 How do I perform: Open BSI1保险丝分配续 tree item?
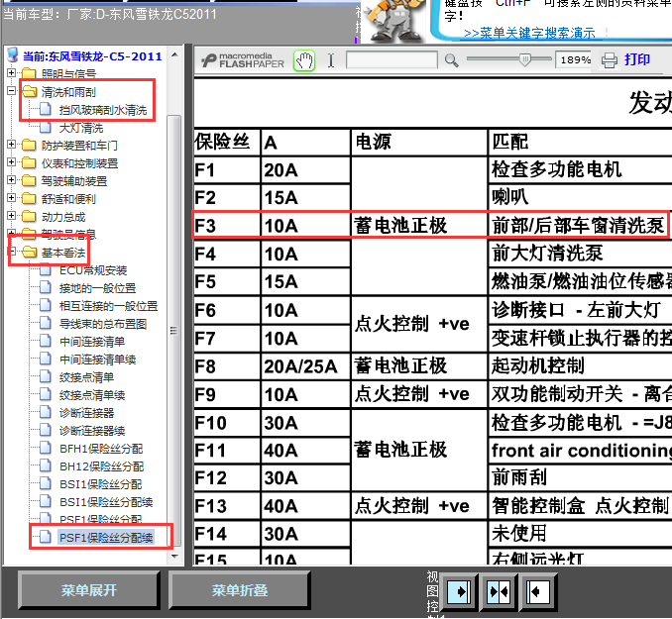(x=106, y=502)
